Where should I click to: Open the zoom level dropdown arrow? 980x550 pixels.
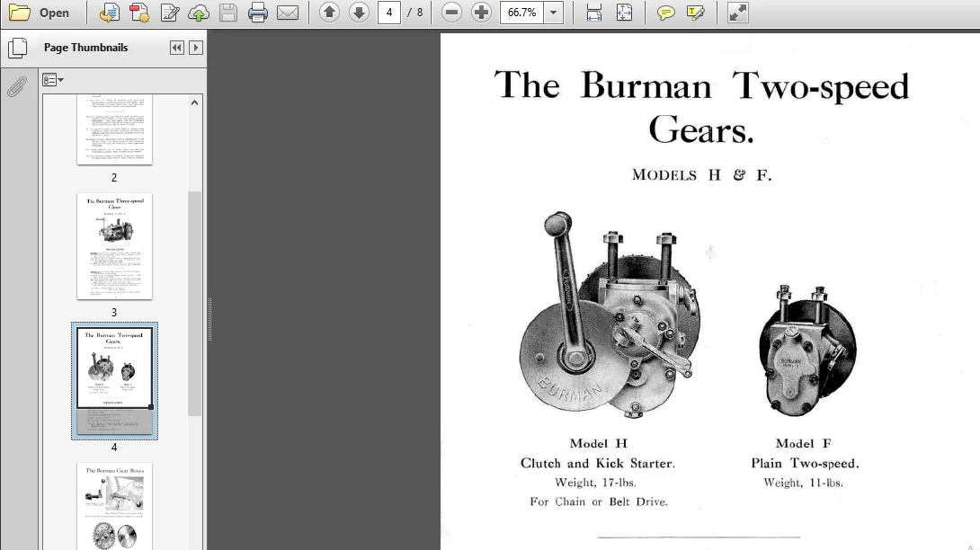pyautogui.click(x=554, y=13)
